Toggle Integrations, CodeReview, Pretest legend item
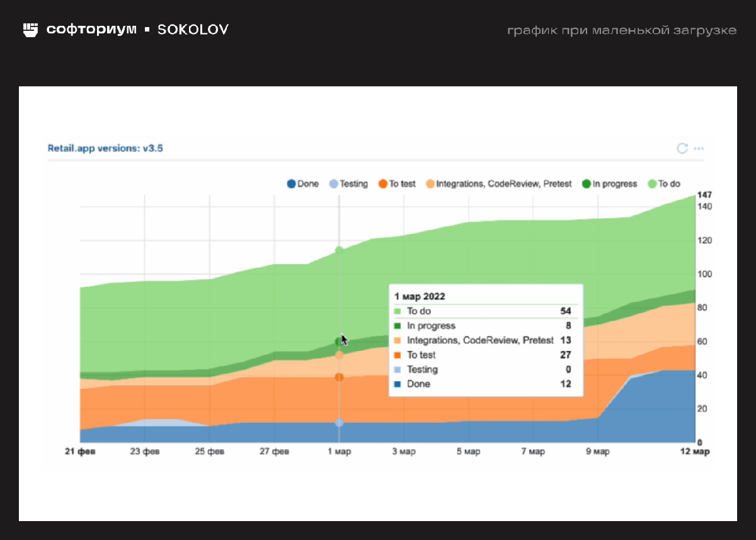 click(498, 184)
